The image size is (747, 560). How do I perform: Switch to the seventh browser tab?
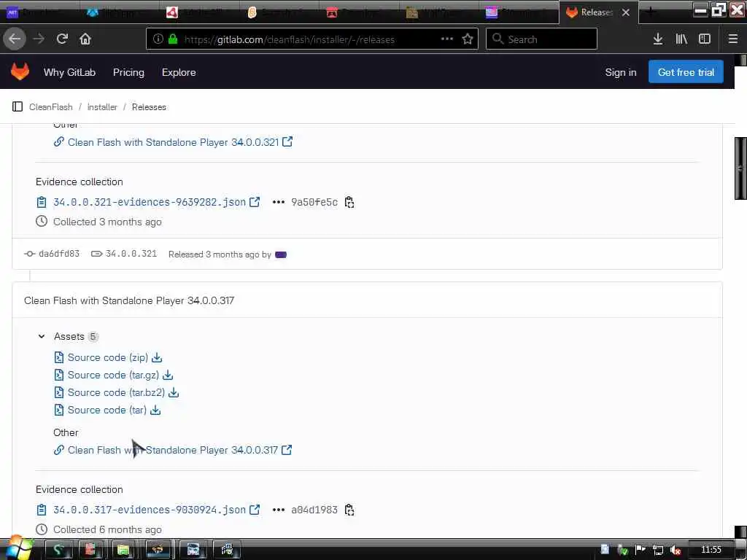tap(519, 12)
